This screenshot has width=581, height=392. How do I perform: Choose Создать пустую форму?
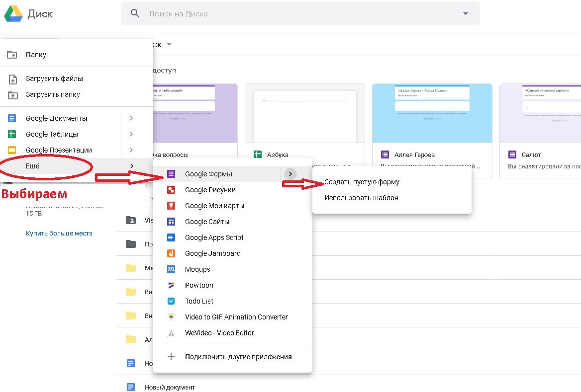coord(391,182)
